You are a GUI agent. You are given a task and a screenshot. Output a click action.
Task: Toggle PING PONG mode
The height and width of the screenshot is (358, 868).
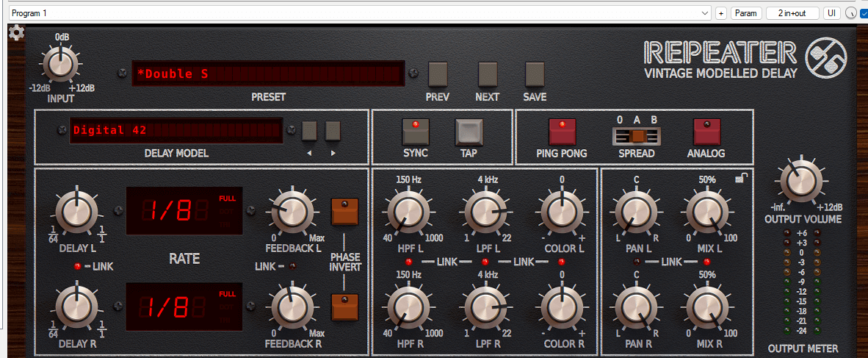pyautogui.click(x=563, y=132)
